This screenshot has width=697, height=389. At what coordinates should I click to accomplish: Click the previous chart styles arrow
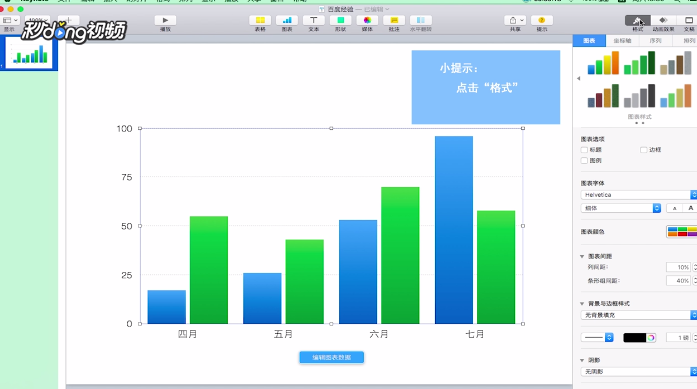point(578,79)
